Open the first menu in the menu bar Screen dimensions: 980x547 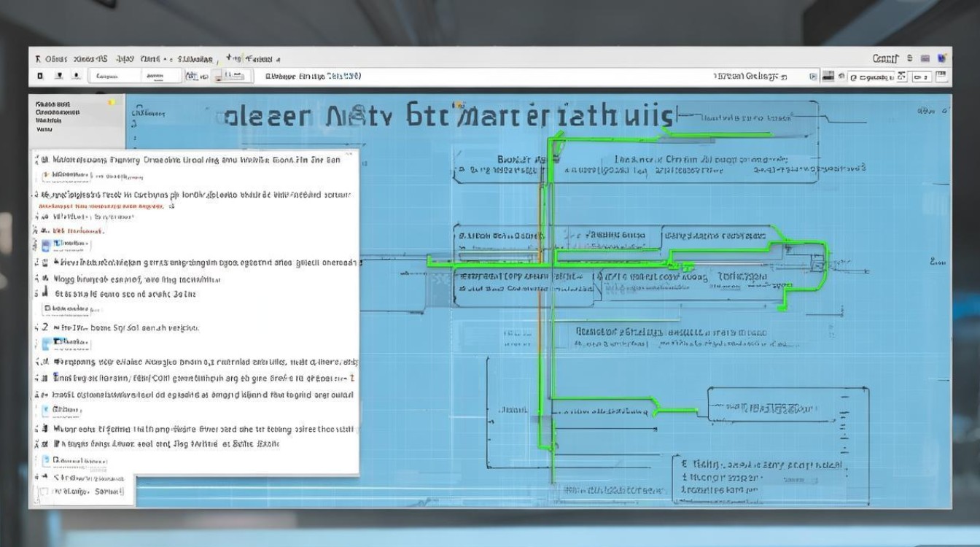coord(55,59)
